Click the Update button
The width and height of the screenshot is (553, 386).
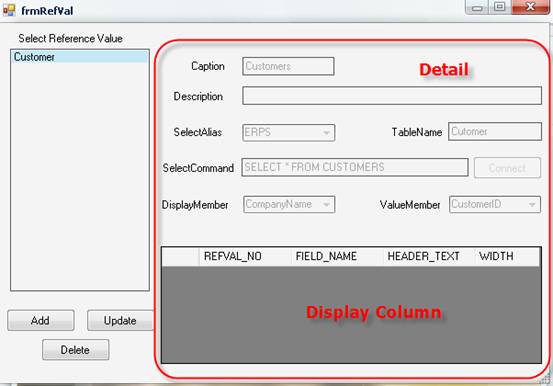(120, 320)
